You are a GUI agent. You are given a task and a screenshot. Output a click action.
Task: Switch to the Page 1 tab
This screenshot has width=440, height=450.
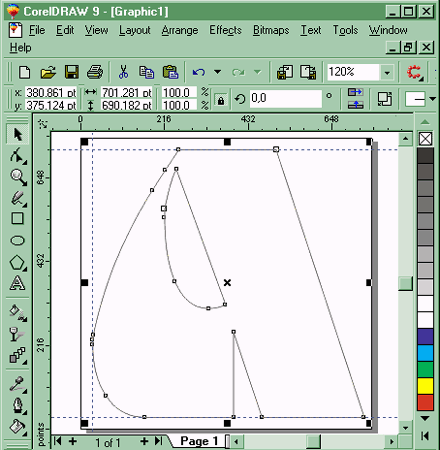(x=199, y=441)
